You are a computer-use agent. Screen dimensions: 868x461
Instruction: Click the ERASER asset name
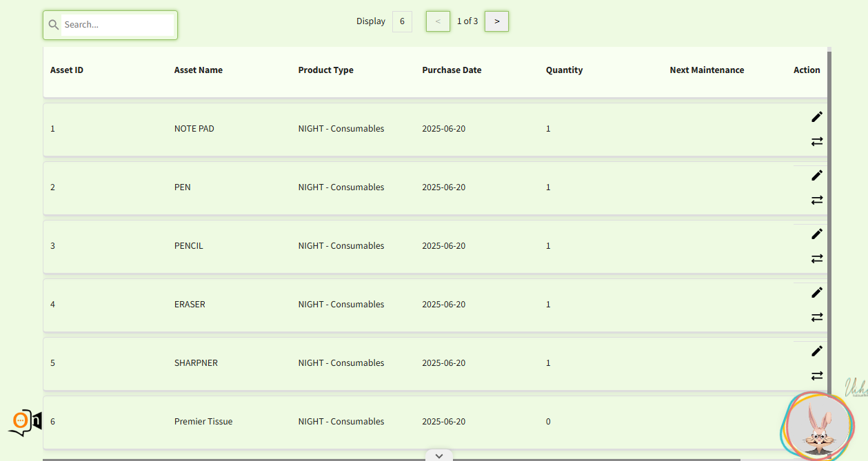[190, 305]
